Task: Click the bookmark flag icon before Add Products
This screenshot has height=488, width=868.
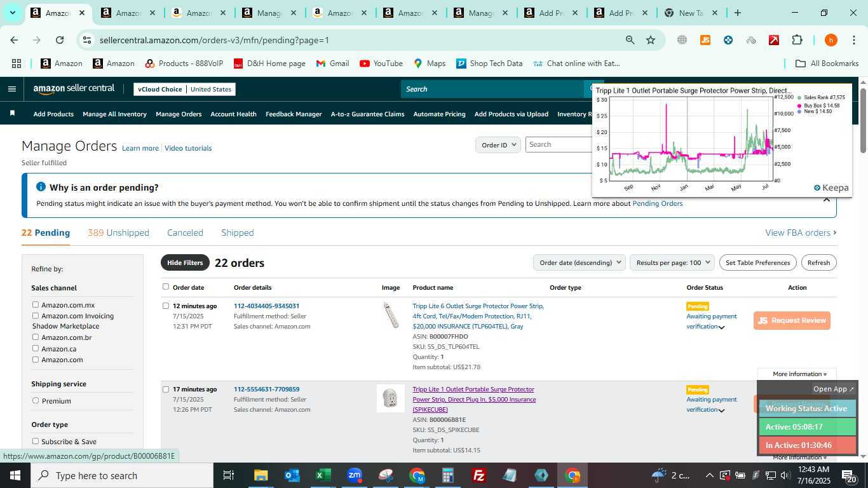Action: pos(12,114)
